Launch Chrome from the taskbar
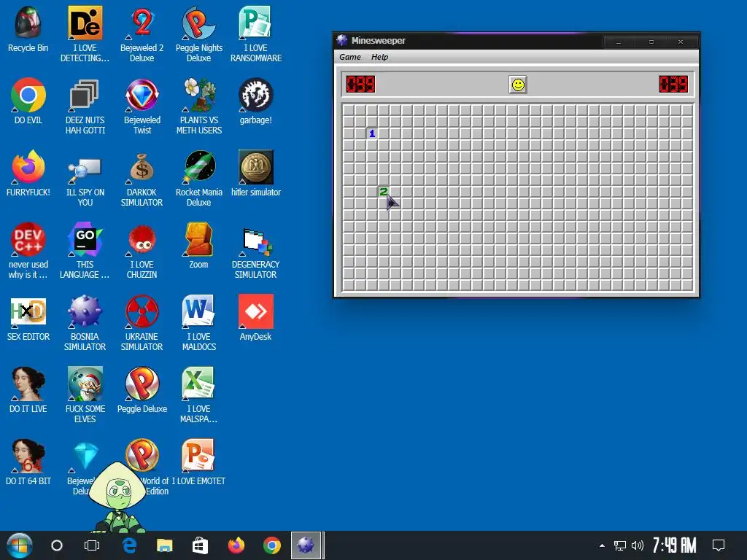Screen dimensions: 747x560 coord(271,545)
